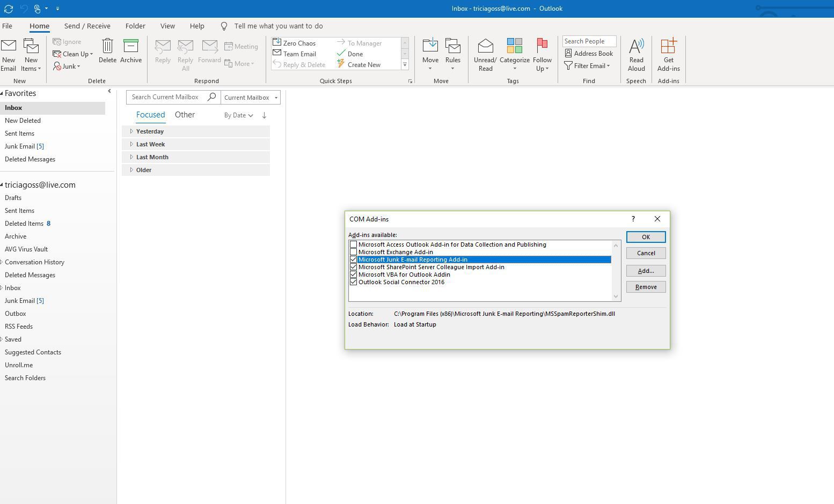Expand the Last Week message group

[131, 144]
